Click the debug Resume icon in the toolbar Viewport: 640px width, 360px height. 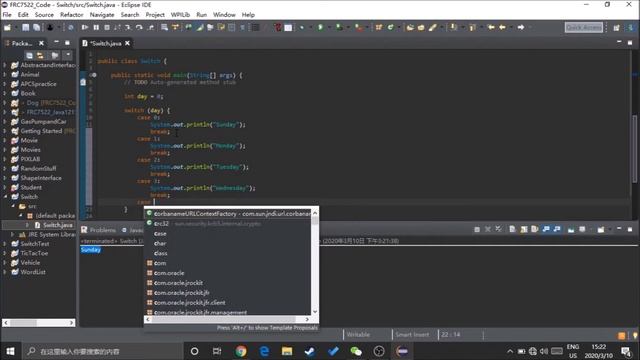tap(84, 27)
